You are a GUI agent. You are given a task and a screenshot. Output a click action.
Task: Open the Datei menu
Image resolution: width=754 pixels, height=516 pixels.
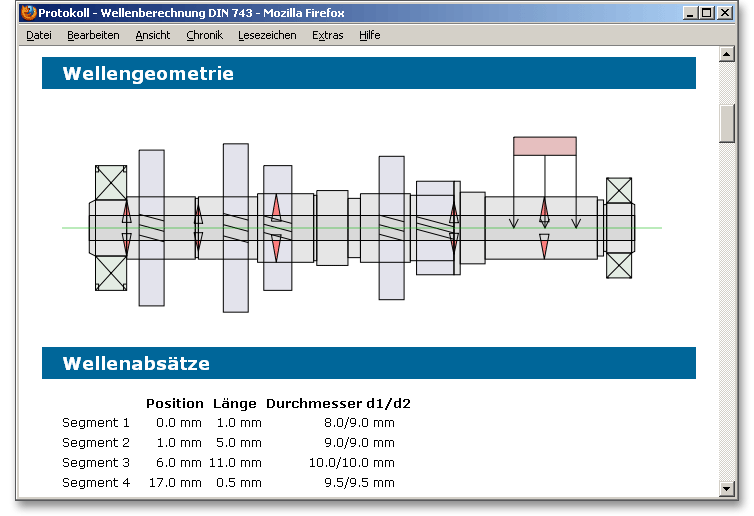[39, 35]
